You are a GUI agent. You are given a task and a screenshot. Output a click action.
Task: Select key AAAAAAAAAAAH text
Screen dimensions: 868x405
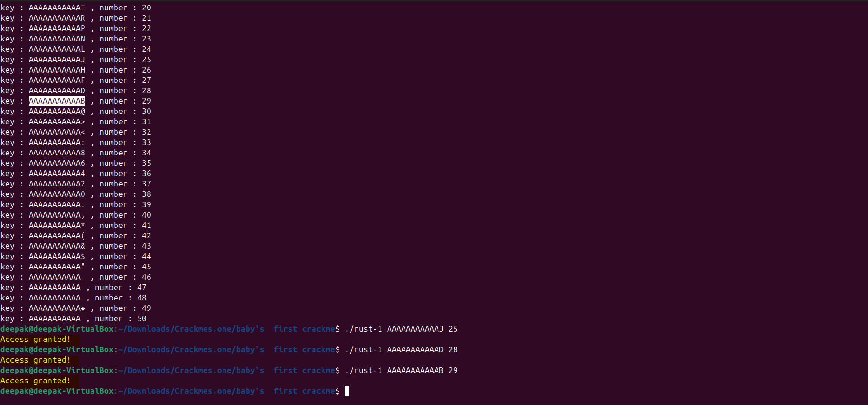point(57,70)
